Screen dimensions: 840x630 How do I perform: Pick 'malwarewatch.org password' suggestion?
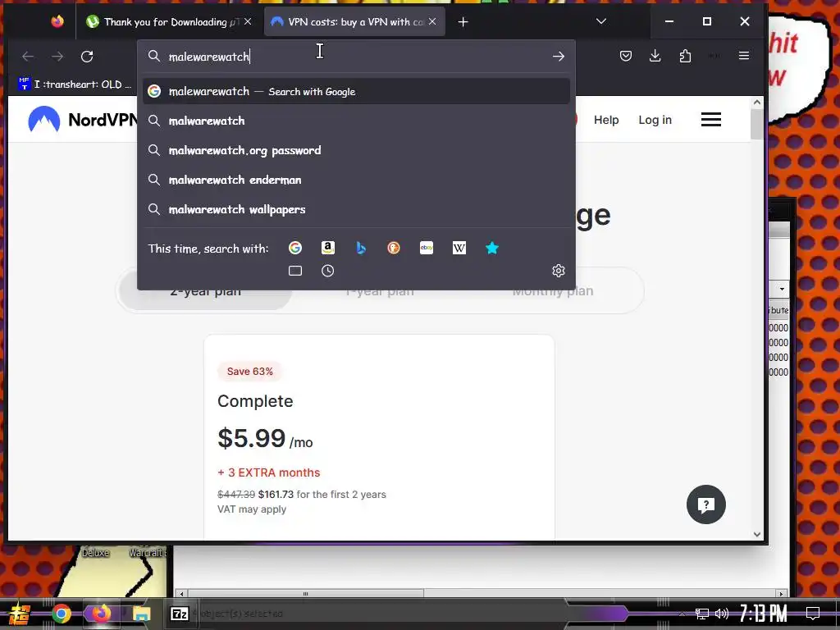coord(356,151)
